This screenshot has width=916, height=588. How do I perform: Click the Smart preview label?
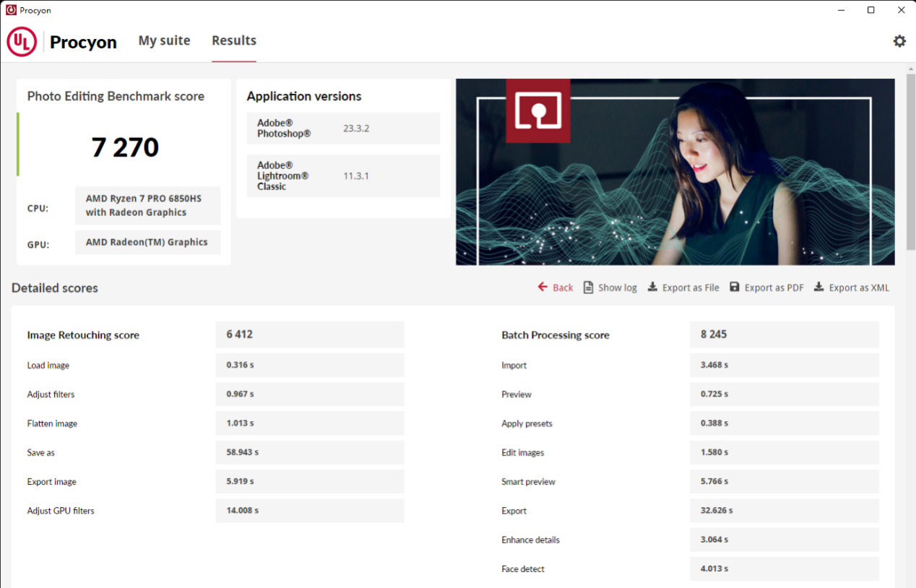(x=528, y=482)
